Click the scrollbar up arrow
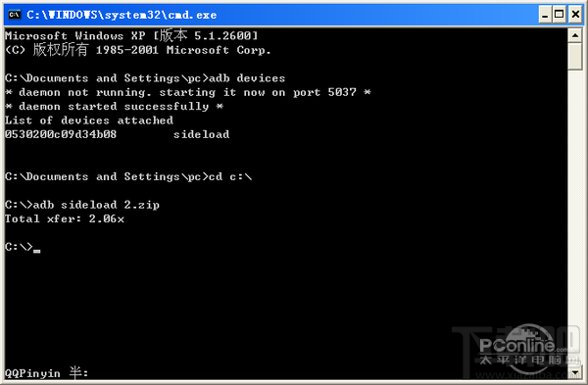The width and height of the screenshot is (588, 385). click(x=575, y=35)
